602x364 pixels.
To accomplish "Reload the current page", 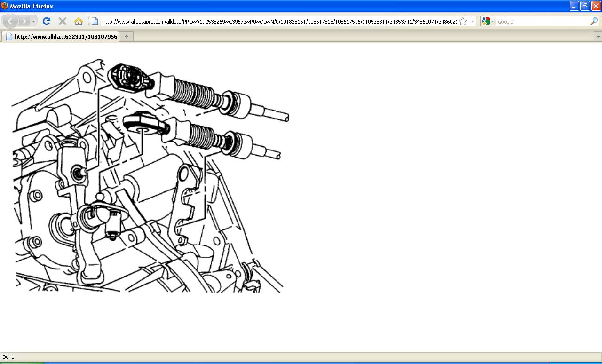I will point(46,21).
